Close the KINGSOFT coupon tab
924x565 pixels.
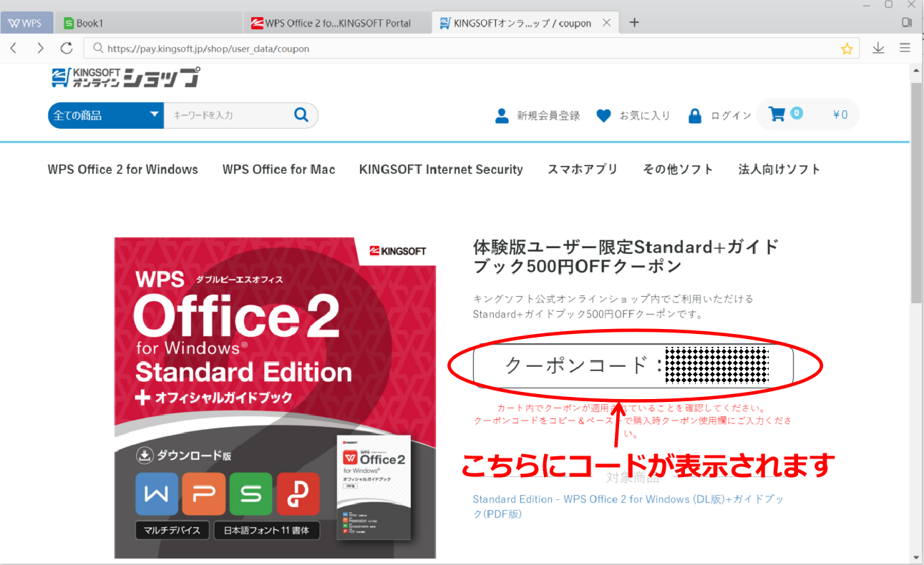click(x=607, y=23)
